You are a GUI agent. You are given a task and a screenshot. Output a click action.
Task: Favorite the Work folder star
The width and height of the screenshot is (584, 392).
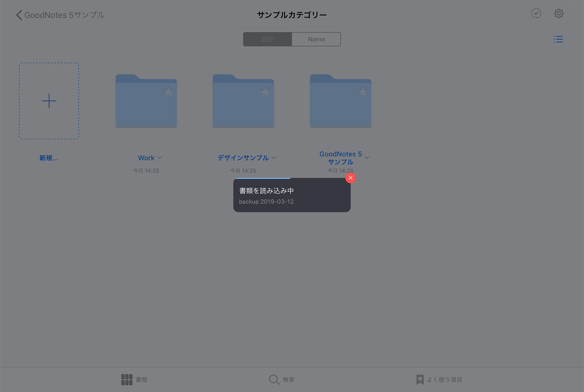tap(168, 92)
